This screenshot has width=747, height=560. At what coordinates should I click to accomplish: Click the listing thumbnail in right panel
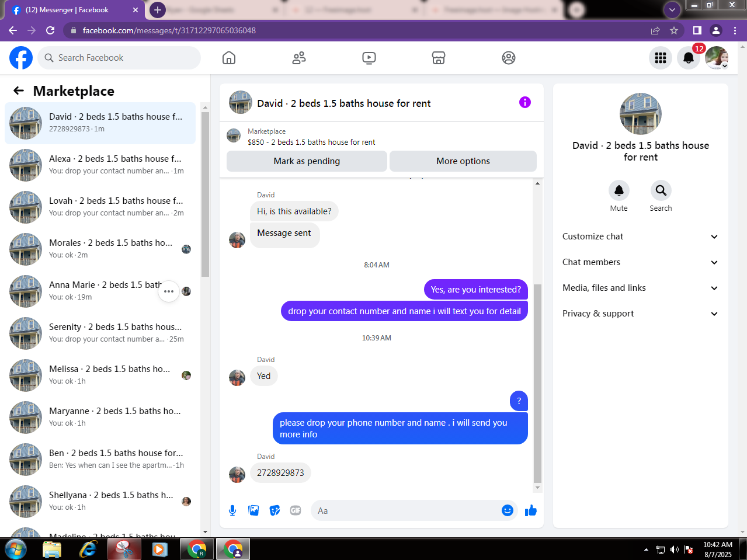point(641,114)
